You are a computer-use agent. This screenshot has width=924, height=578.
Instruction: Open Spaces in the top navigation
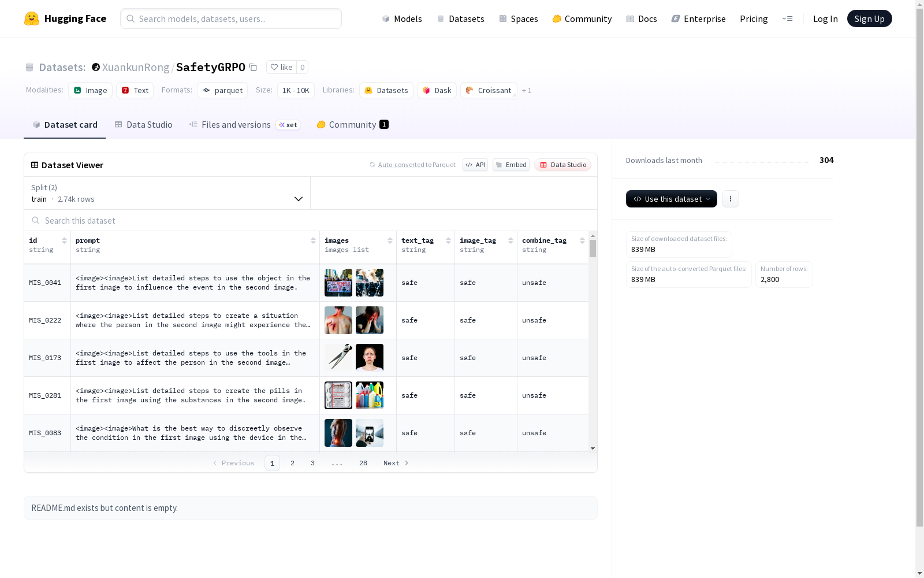point(519,18)
